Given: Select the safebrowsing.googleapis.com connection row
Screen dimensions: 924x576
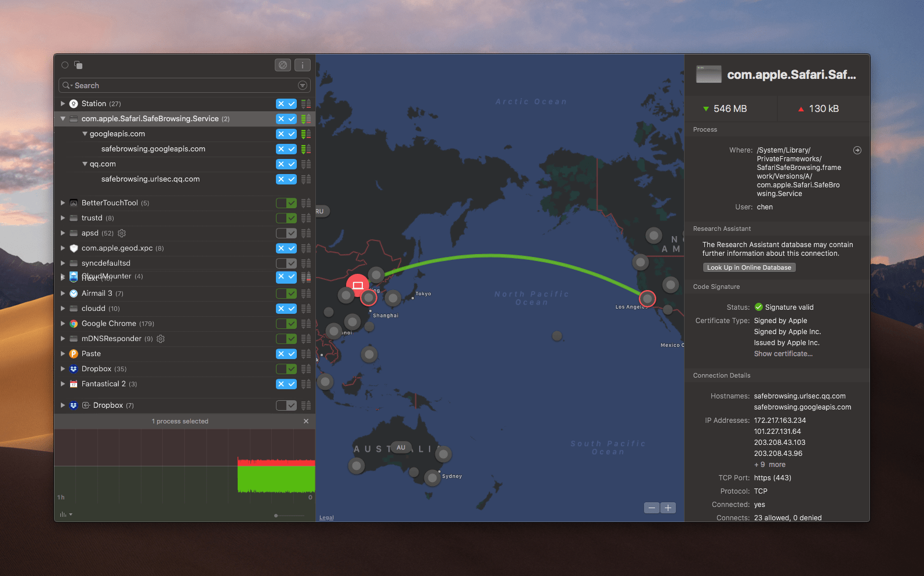Looking at the screenshot, I should [184, 149].
